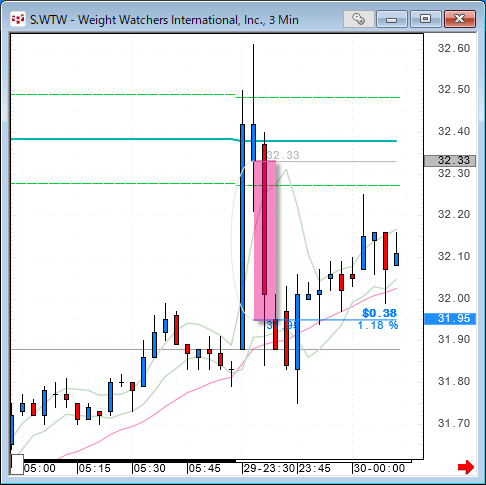Image resolution: width=486 pixels, height=485 pixels.
Task: Click the tallest blue candle at 29-23:30
Action: pos(242,237)
